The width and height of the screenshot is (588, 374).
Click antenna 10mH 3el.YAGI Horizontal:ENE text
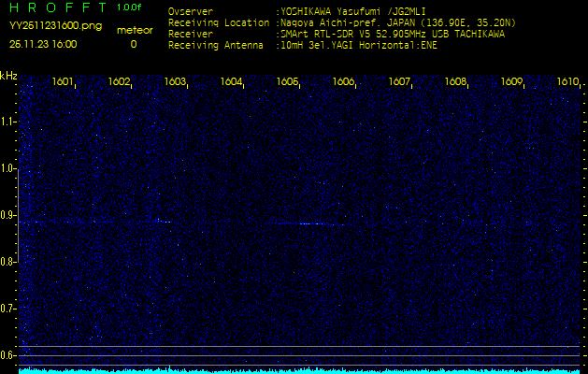coord(358,46)
